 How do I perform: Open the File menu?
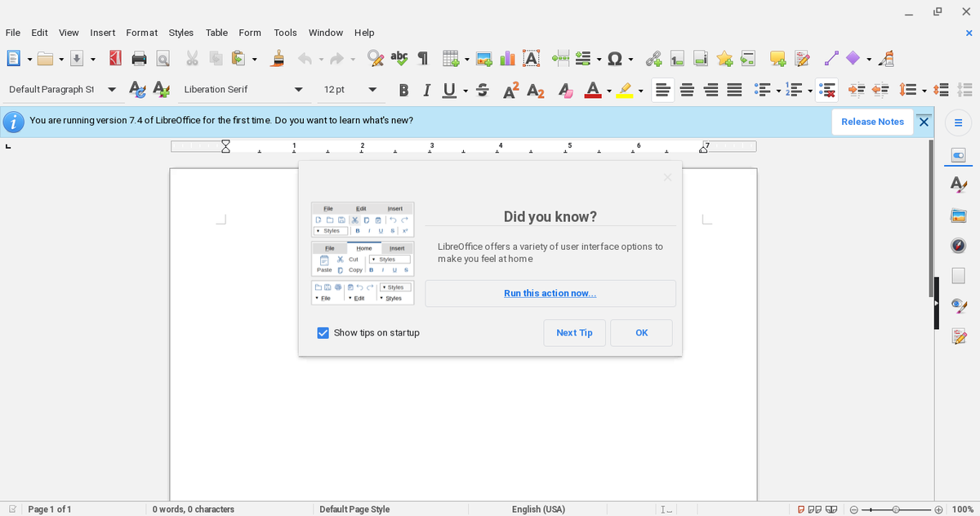tap(13, 33)
